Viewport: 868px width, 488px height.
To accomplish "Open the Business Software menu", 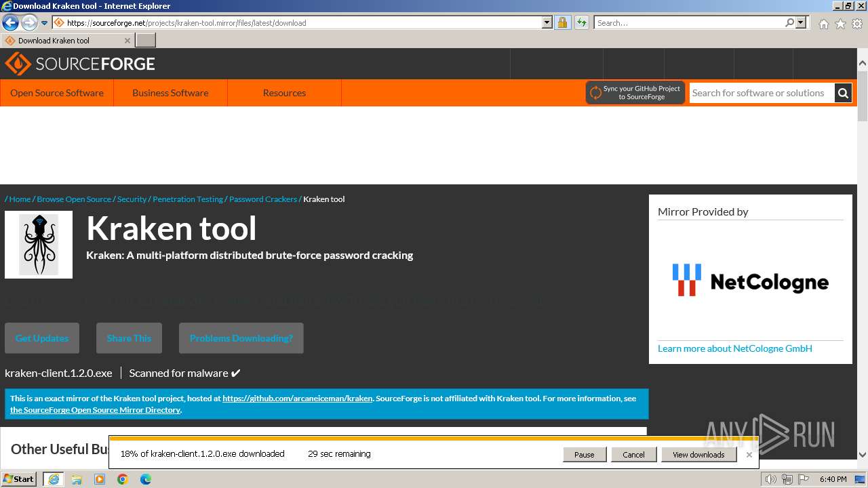I will tap(170, 93).
